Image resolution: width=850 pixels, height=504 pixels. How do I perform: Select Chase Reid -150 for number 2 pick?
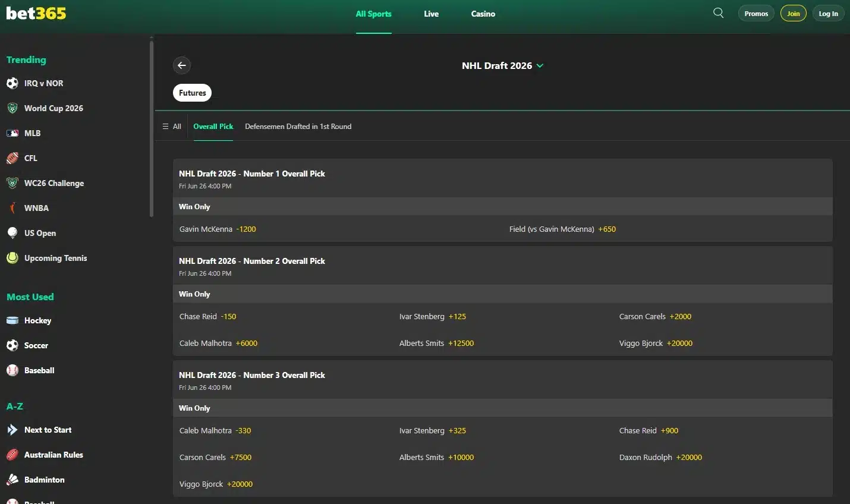coord(208,316)
